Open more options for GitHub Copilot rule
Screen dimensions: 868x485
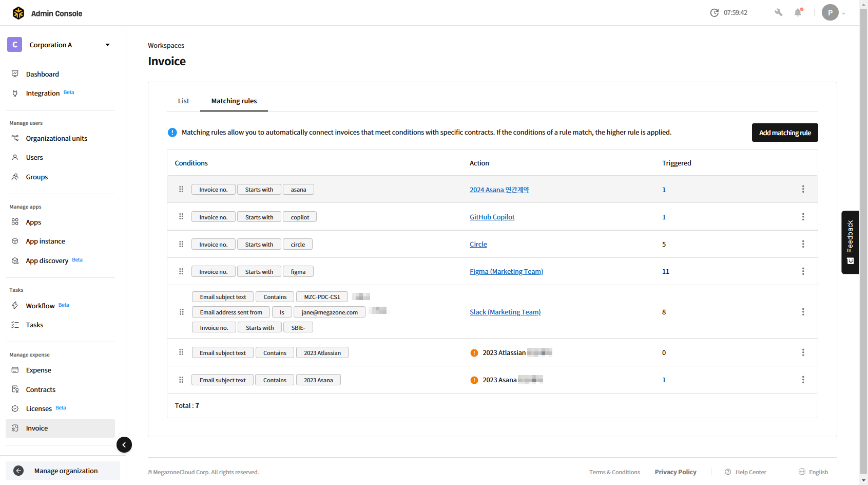(803, 217)
